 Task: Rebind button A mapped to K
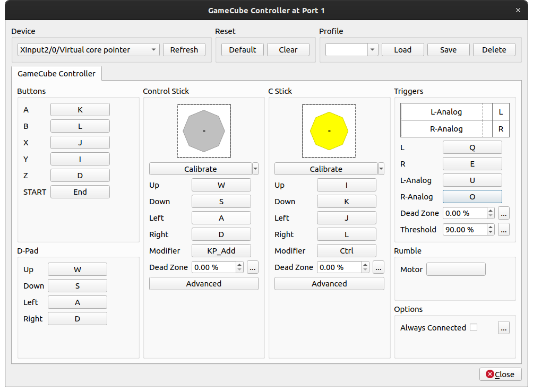pyautogui.click(x=80, y=110)
